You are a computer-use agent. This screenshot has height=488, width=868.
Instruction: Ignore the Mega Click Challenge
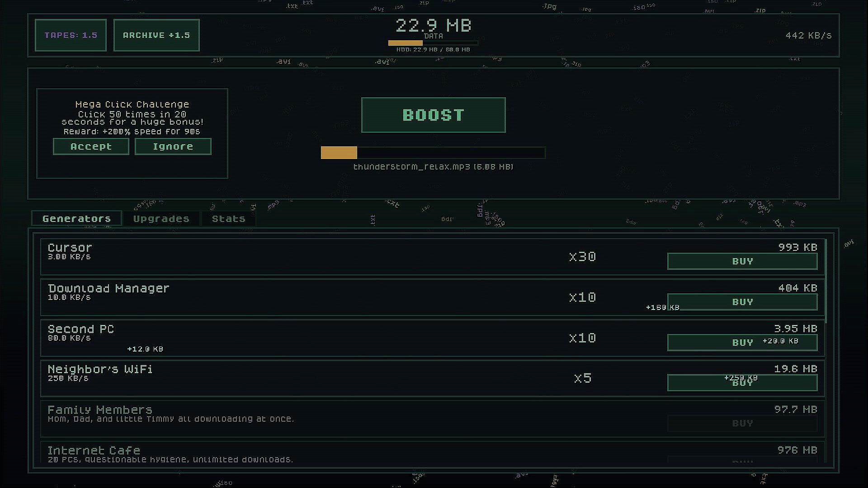173,146
